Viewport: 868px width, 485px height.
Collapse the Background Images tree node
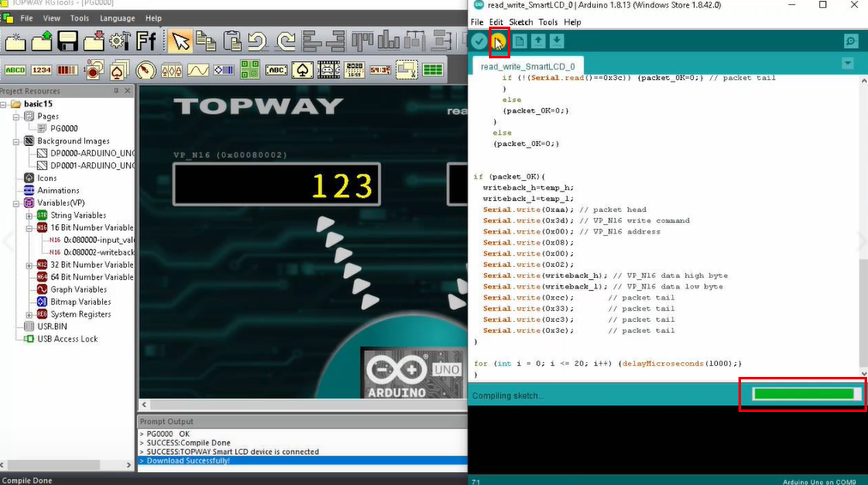[16, 142]
